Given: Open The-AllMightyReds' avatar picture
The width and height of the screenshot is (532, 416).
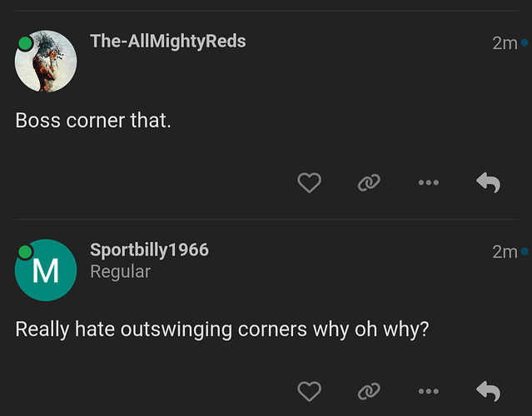Looking at the screenshot, I should click(47, 62).
